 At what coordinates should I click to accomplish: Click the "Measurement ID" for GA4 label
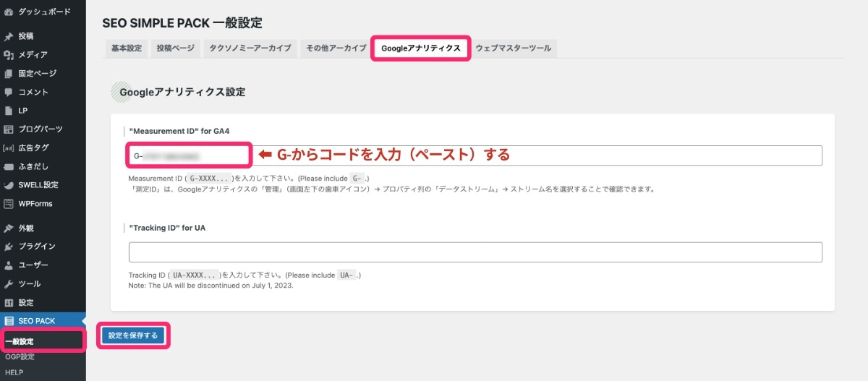point(179,130)
